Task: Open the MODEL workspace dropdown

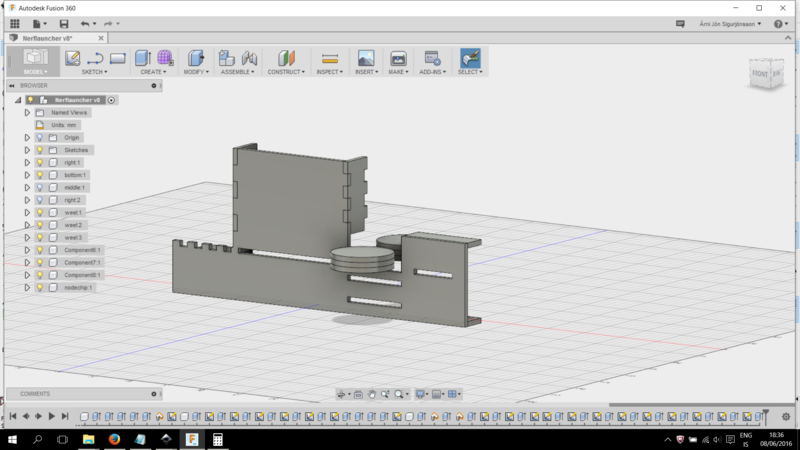Action: pyautogui.click(x=35, y=72)
